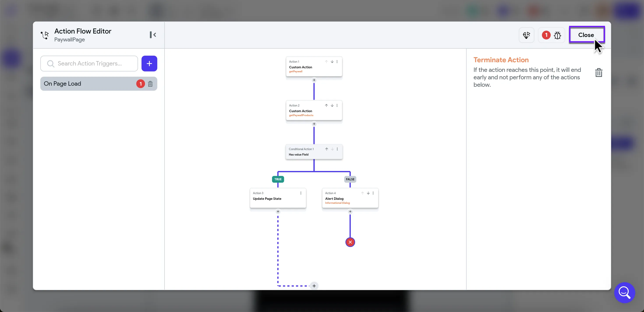The image size is (644, 312).
Task: Open the support chat search bubble
Action: tap(624, 292)
